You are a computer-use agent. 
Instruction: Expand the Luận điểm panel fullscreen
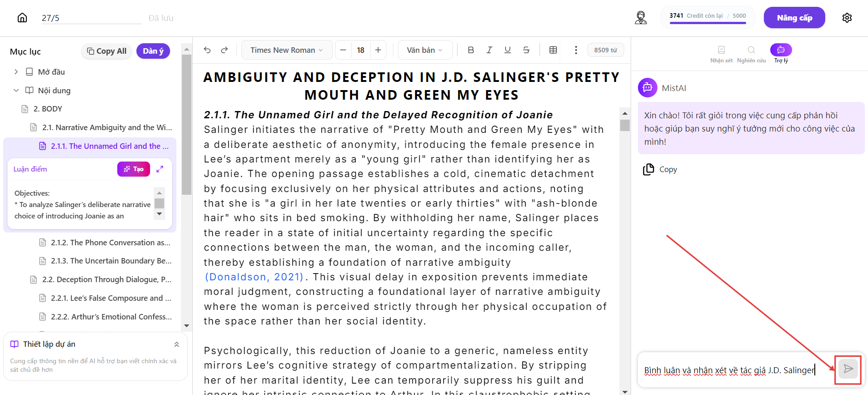(160, 169)
